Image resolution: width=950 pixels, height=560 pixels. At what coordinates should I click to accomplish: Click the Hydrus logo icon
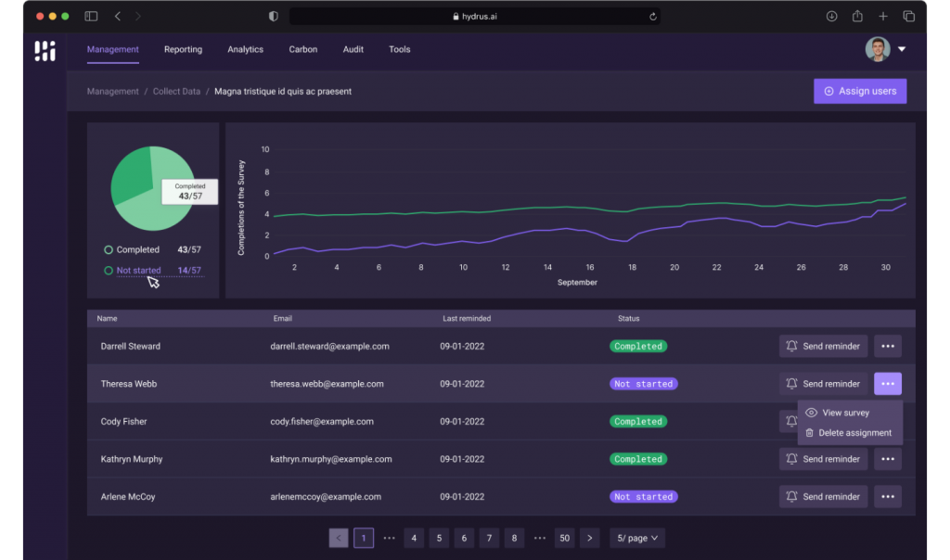tap(45, 51)
